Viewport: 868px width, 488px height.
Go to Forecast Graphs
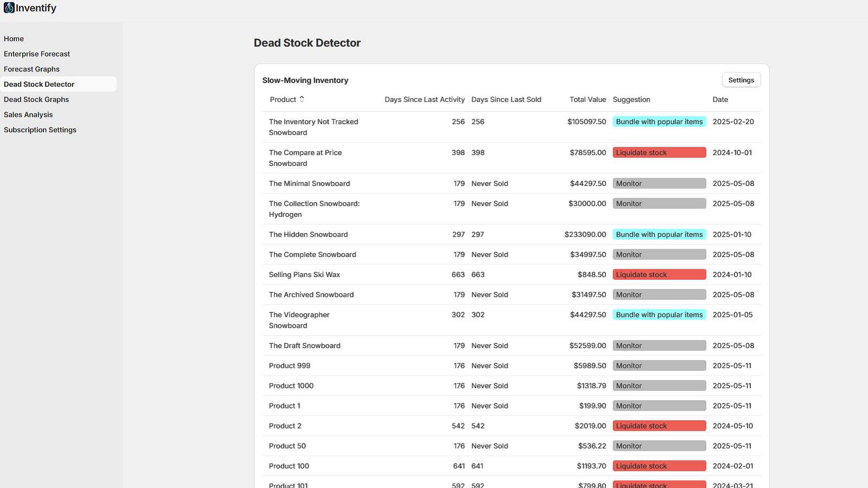[31, 69]
